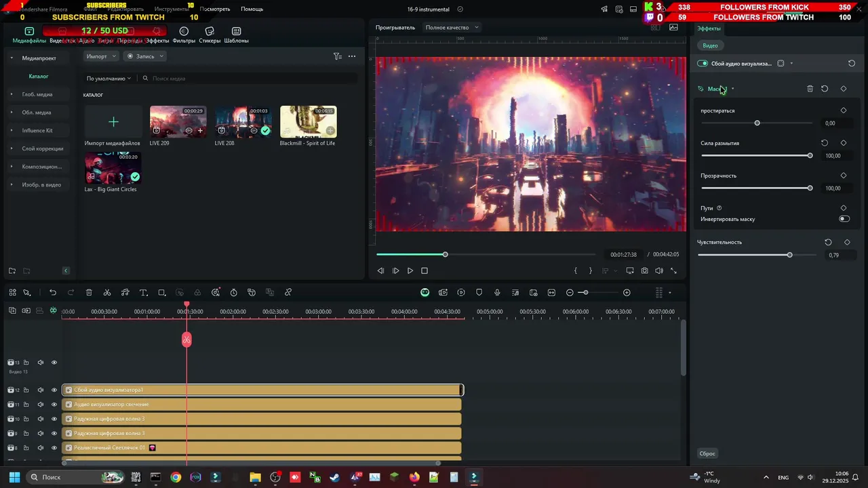
Task: Open the Посмотреть menu
Action: (215, 9)
